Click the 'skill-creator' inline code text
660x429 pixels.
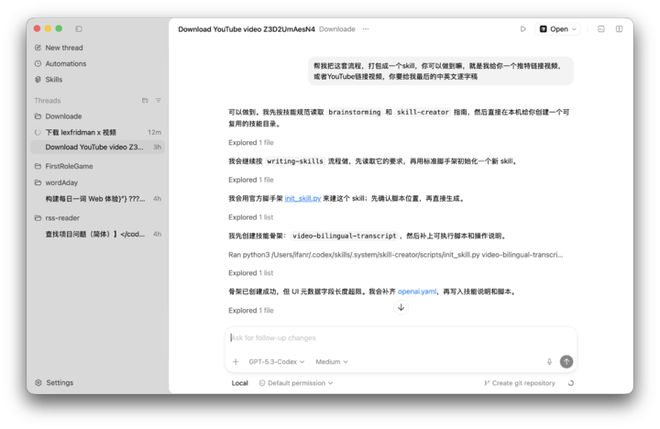(x=423, y=112)
